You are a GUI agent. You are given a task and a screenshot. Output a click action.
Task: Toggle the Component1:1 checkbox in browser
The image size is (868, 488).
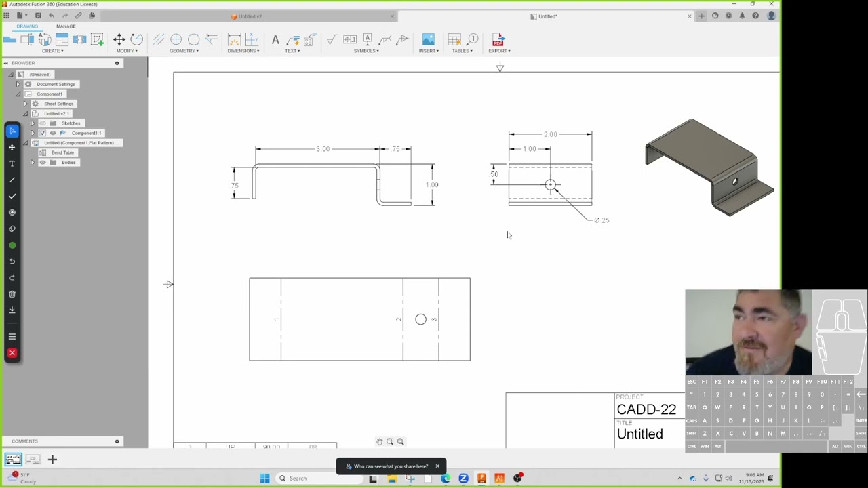click(x=43, y=133)
